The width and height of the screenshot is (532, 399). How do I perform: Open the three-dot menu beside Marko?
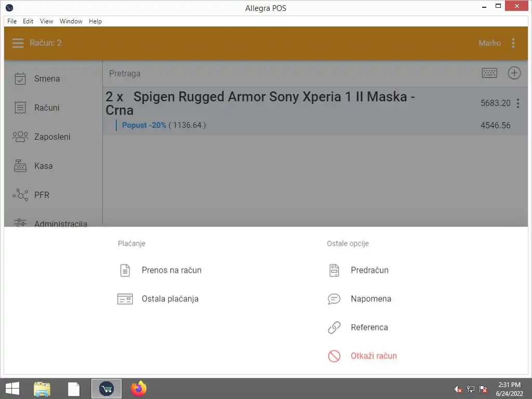pos(513,43)
